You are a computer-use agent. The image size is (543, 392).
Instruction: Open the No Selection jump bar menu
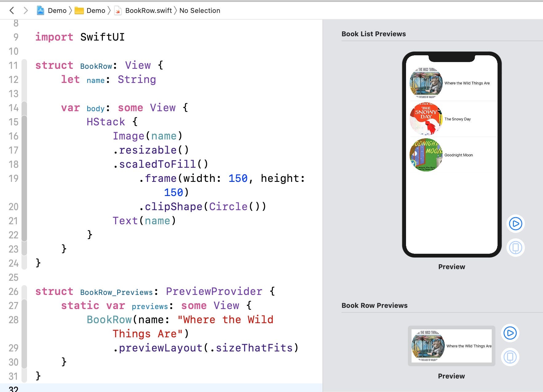point(199,10)
